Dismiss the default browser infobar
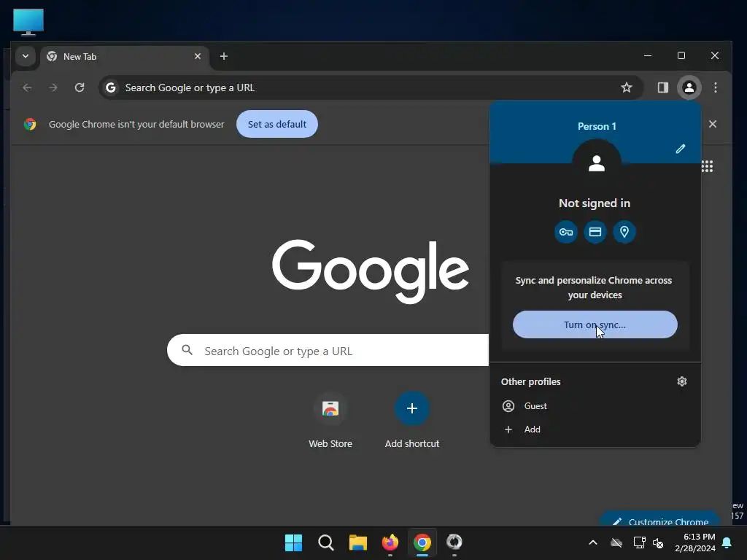 712,124
